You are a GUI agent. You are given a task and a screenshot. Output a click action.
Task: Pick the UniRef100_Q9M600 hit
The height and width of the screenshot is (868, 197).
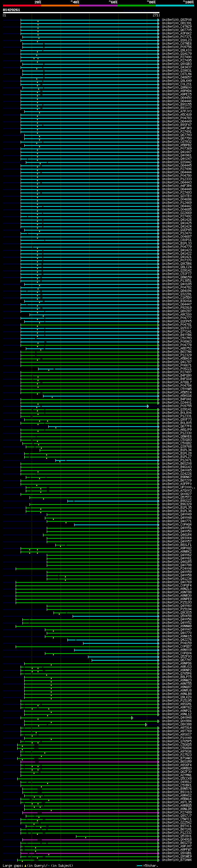tap(177, 88)
